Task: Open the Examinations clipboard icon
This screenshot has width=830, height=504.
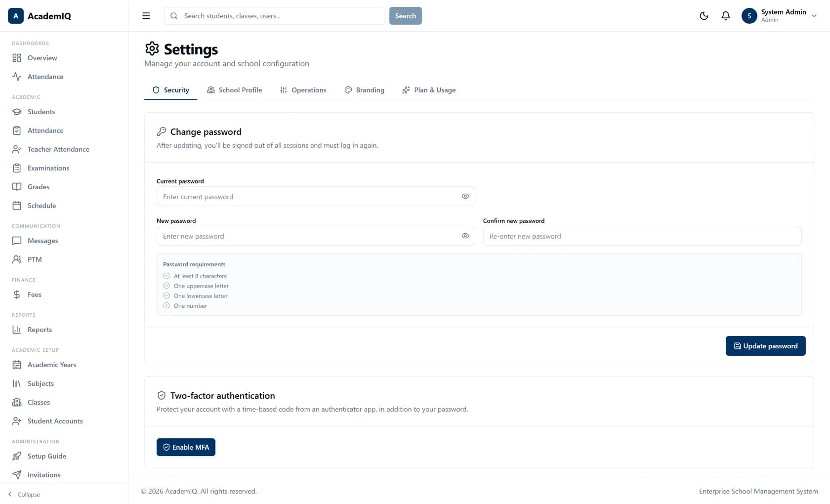Action: 17,168
